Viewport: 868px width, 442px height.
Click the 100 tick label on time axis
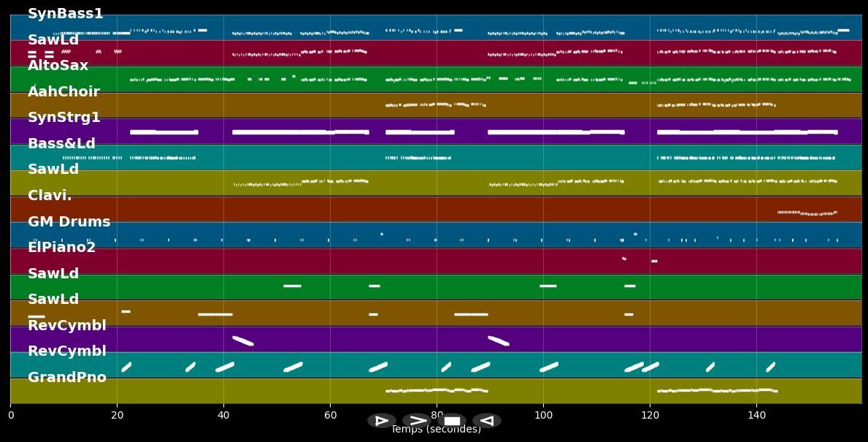(543, 416)
